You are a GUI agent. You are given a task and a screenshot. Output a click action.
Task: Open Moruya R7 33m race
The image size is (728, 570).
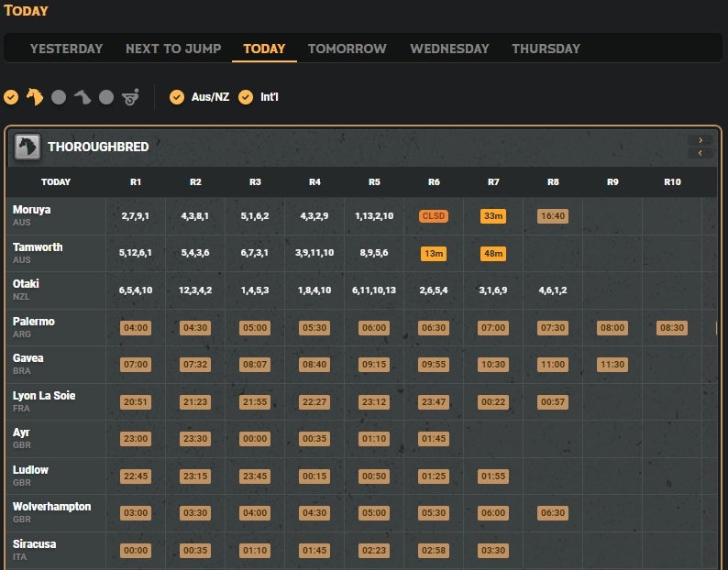click(x=493, y=216)
